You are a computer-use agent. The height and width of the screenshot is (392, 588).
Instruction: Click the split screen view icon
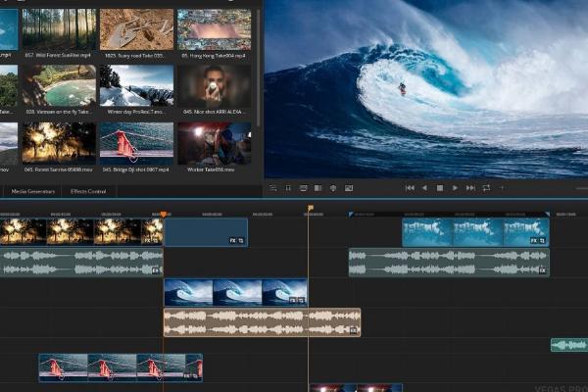point(318,188)
